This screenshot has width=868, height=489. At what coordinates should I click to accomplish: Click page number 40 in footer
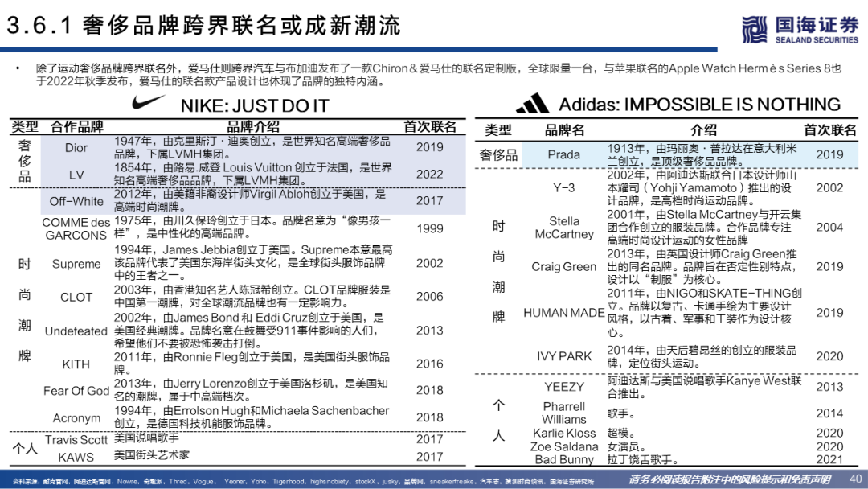click(855, 479)
